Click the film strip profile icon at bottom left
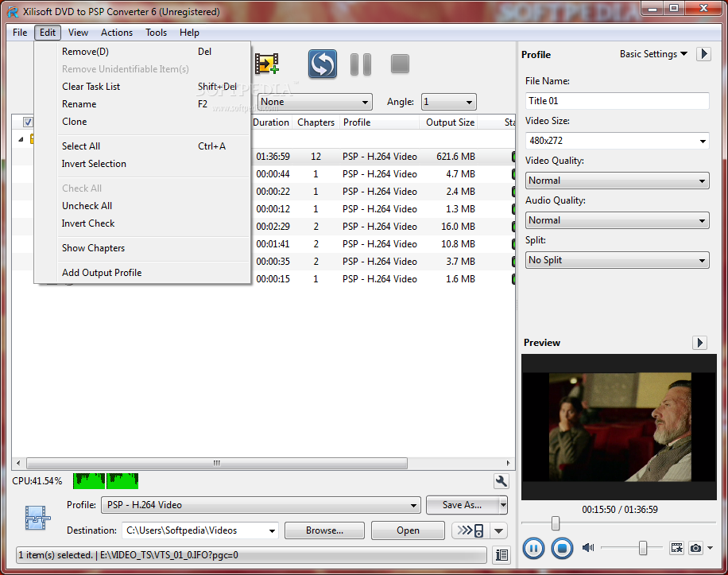728x575 pixels. coord(37,518)
